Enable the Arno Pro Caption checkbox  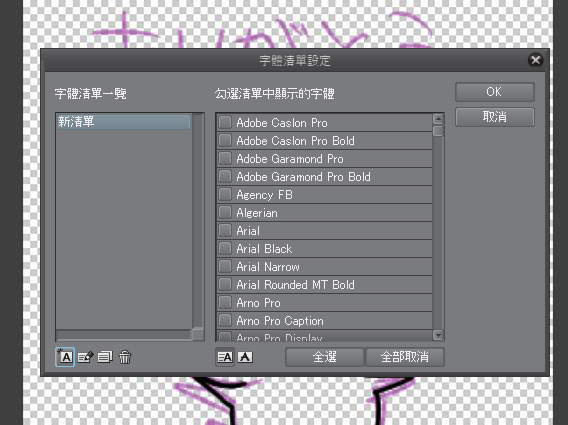coord(225,321)
